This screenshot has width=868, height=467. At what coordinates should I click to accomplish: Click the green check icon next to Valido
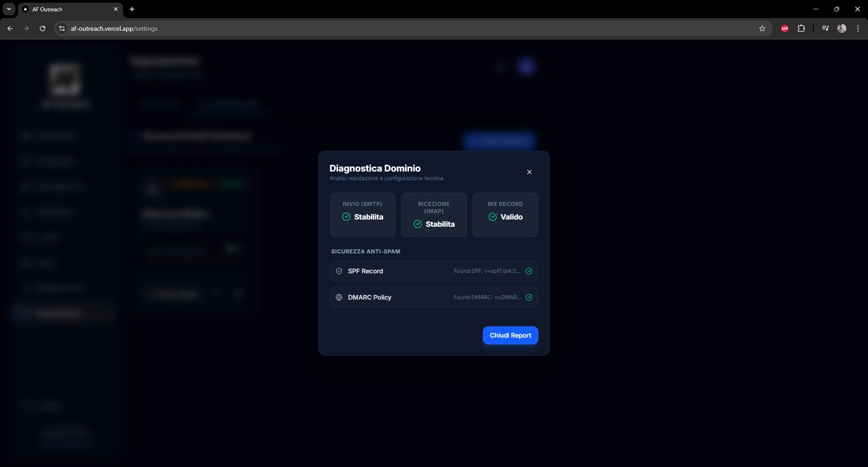[493, 217]
